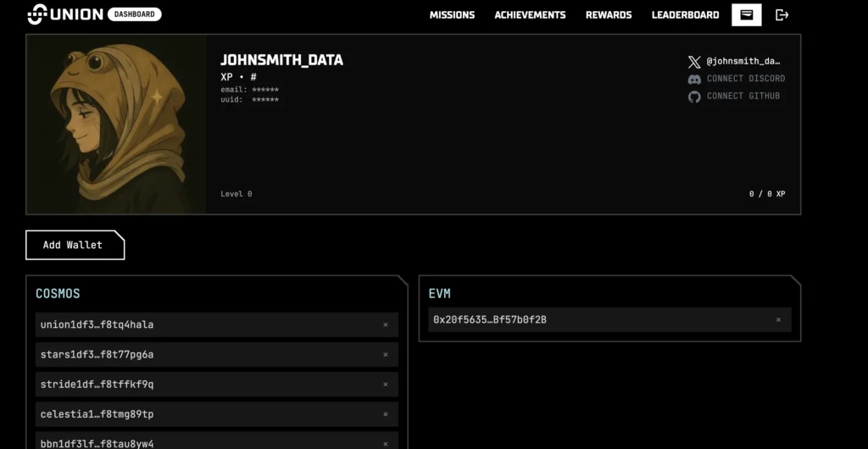Click the EVM section heading
Viewport: 868px width, 449px height.
[440, 294]
